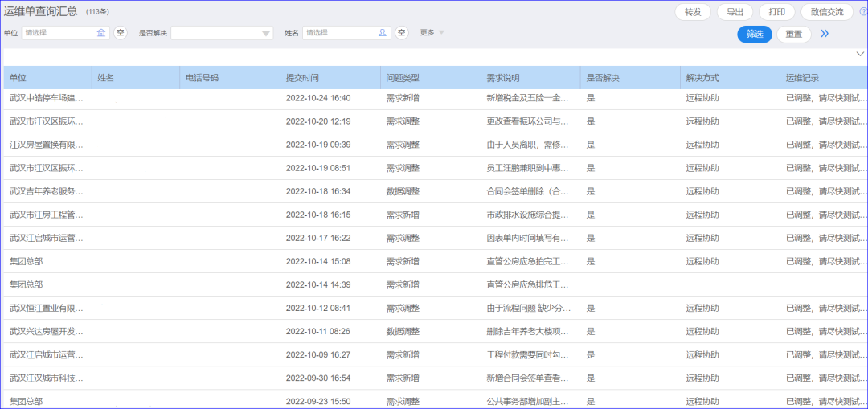Viewport: 868px width, 409px height.
Task: Open the requirement 新增税金及五险一金…
Action: point(527,98)
